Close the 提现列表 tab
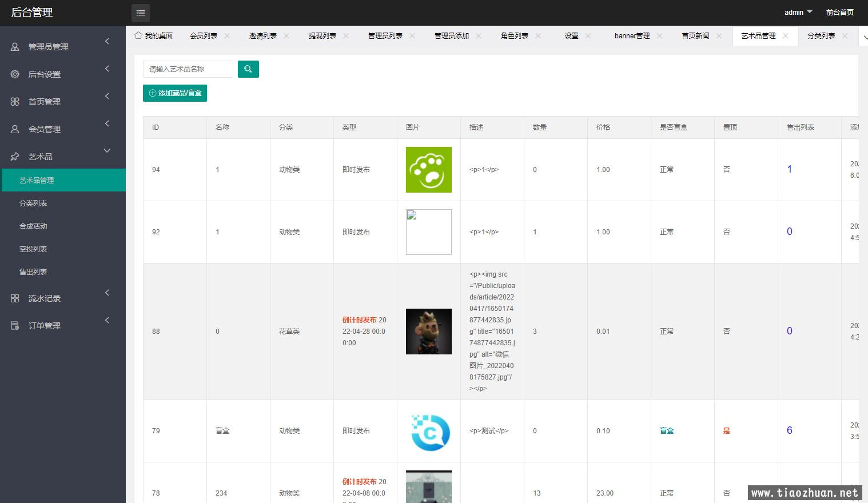This screenshot has width=868, height=503. [346, 35]
